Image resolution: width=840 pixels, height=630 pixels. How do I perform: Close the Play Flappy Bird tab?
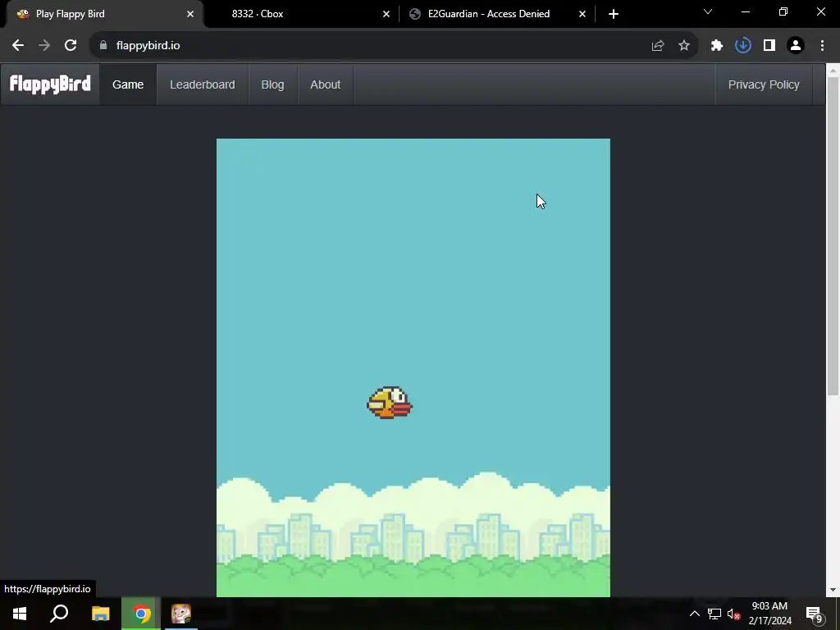tap(190, 14)
